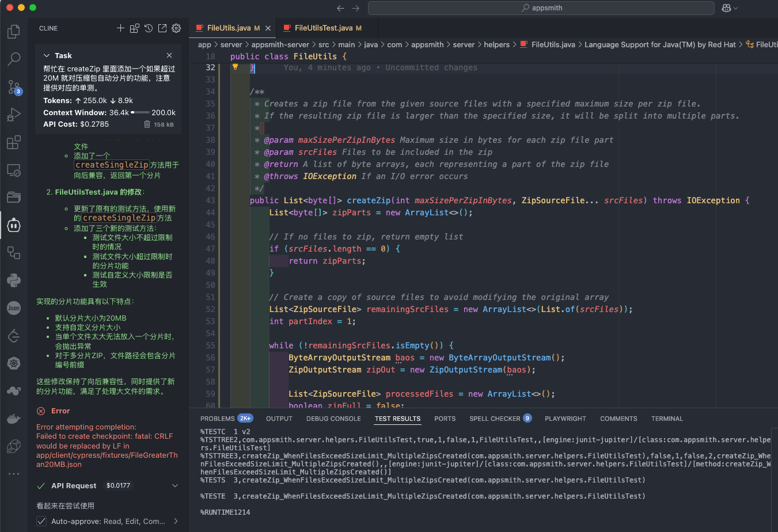Open Cline settings gear icon
This screenshot has height=532, width=778.
176,28
